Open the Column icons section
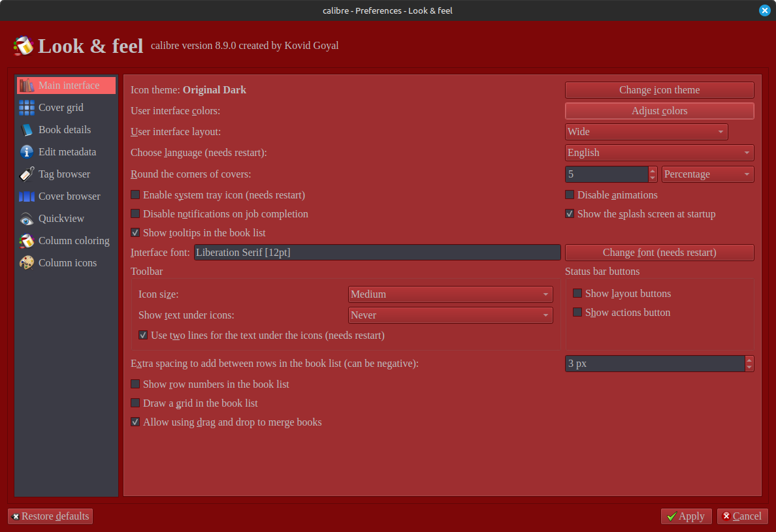The height and width of the screenshot is (532, 776). point(67,263)
